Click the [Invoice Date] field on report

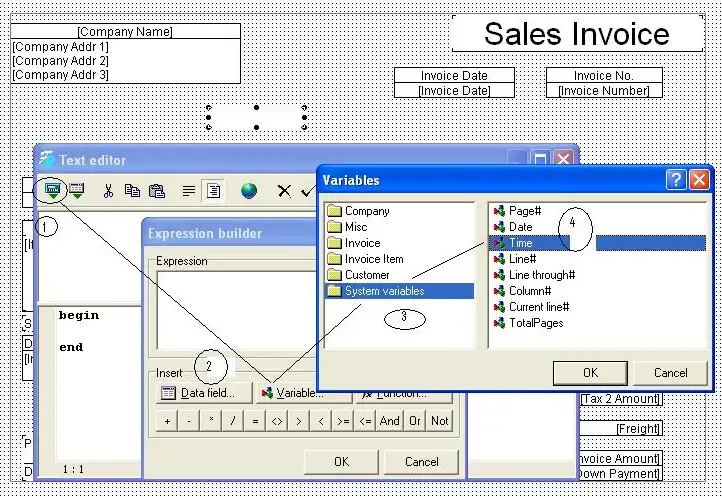pos(454,91)
